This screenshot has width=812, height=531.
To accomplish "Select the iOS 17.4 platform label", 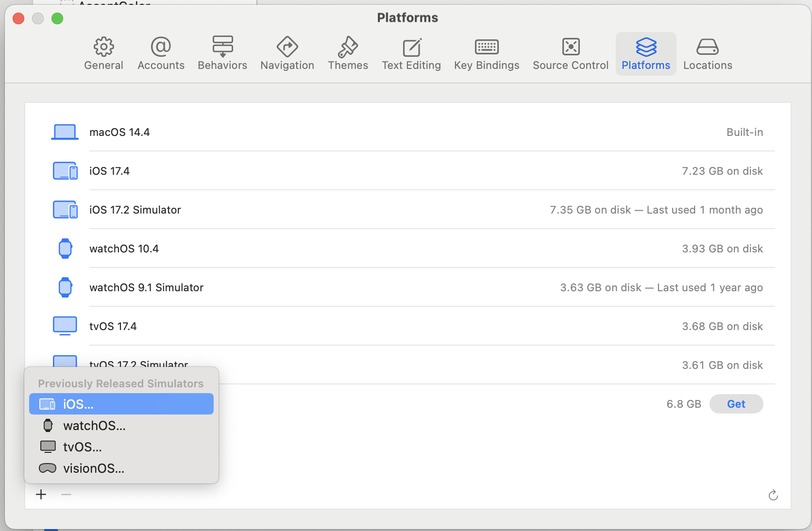I will click(x=109, y=171).
